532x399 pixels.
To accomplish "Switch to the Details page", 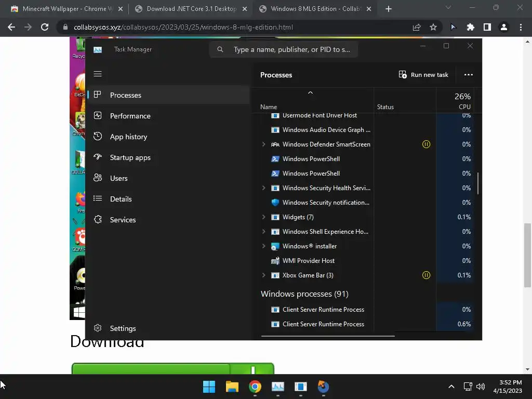I will [x=169, y=199].
